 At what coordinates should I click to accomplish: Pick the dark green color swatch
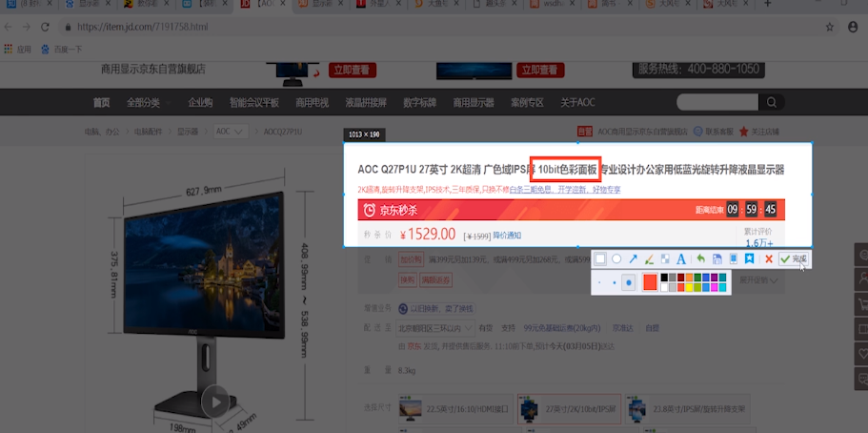(697, 278)
